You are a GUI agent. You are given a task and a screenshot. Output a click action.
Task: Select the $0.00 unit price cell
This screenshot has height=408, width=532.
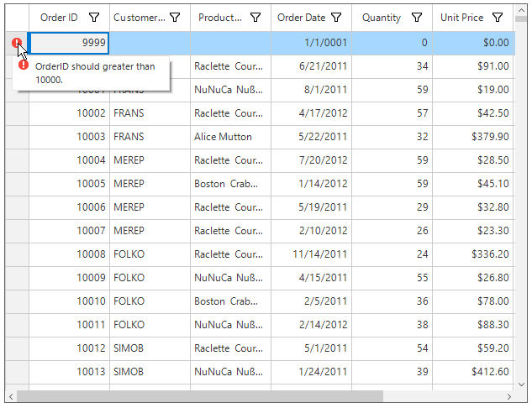[473, 43]
